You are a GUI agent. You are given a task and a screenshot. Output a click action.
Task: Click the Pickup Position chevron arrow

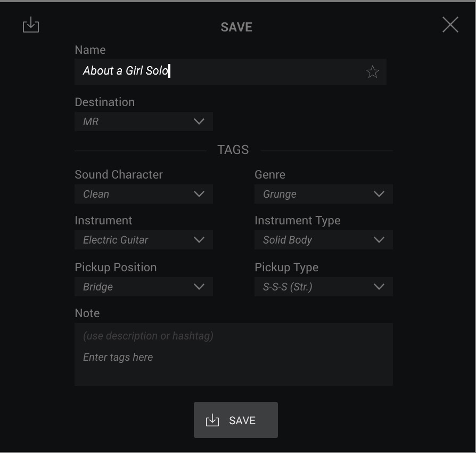(199, 287)
